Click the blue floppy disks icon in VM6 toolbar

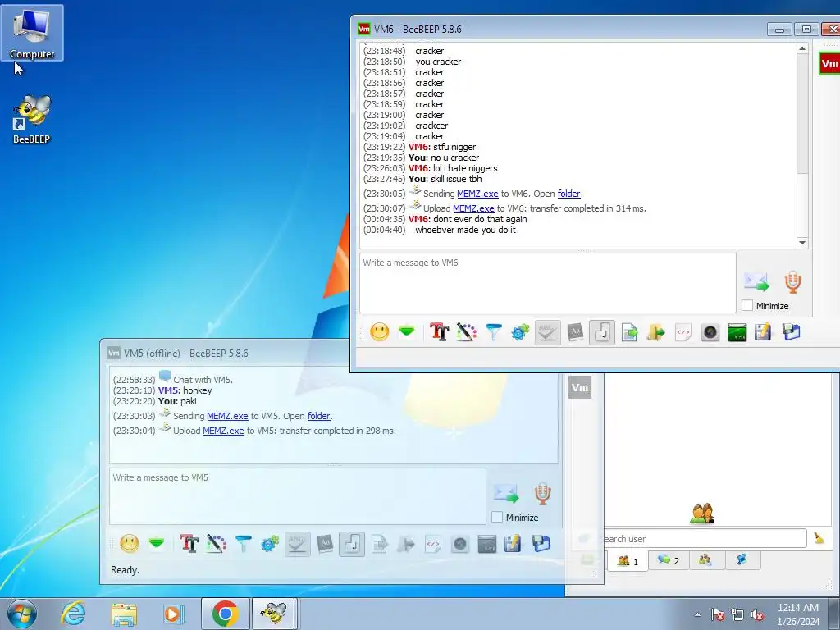[791, 332]
